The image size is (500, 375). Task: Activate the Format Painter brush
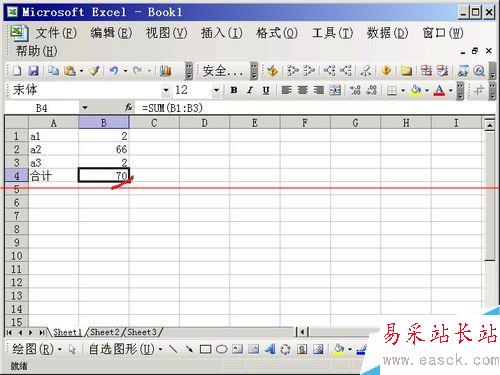(x=94, y=71)
